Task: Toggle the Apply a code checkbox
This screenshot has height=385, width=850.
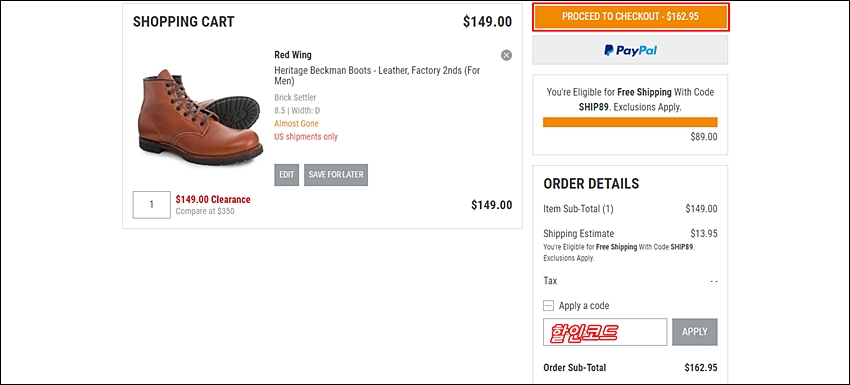Action: (x=549, y=305)
